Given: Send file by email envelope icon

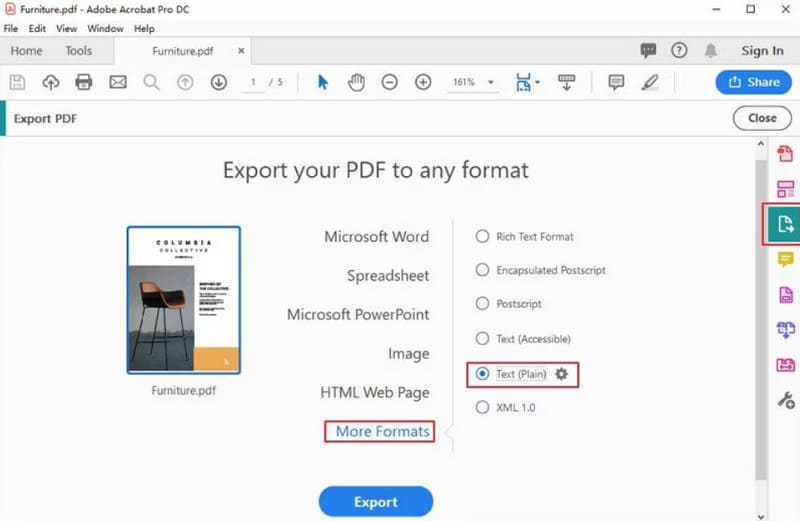Looking at the screenshot, I should pyautogui.click(x=118, y=82).
